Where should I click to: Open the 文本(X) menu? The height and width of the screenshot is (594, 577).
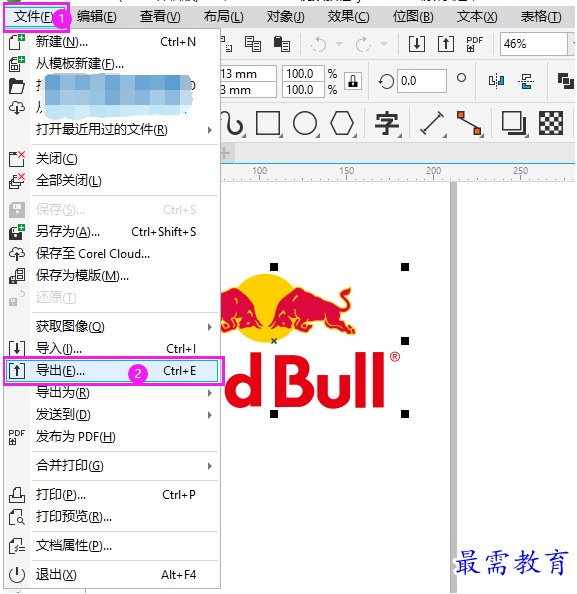[x=477, y=17]
